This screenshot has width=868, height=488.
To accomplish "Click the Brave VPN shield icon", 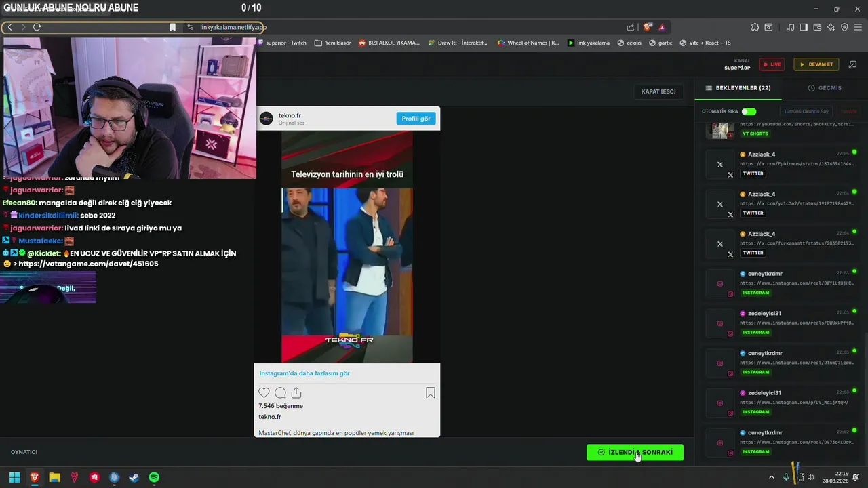I will (844, 27).
